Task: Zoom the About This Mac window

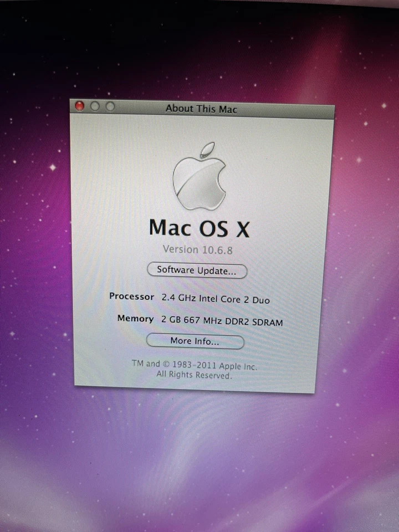Action: pos(110,107)
